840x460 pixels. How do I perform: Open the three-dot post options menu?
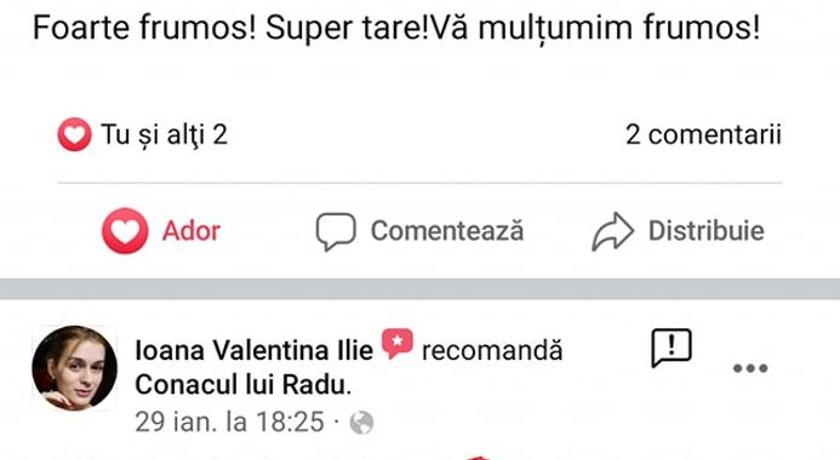(750, 369)
